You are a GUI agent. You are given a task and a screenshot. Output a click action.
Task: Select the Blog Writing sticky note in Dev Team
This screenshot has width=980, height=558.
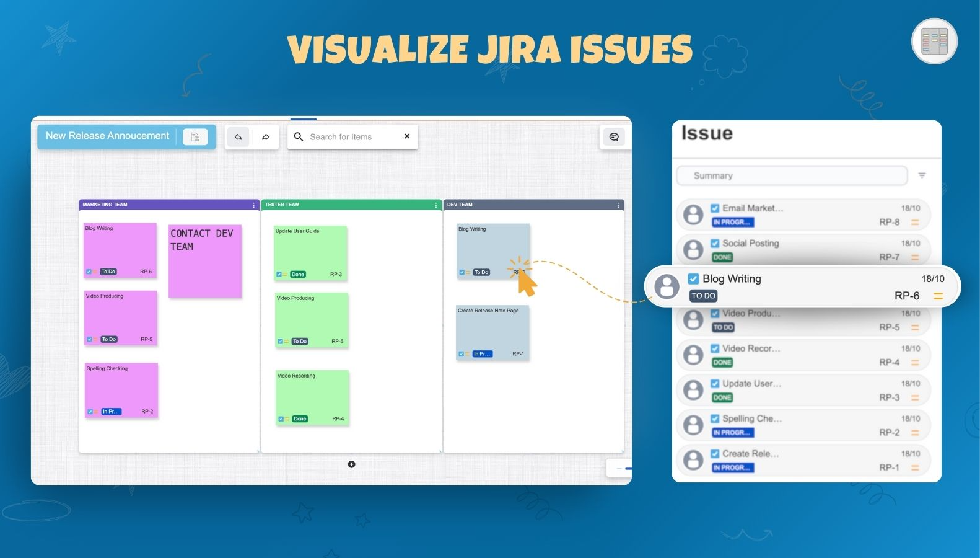[493, 250]
